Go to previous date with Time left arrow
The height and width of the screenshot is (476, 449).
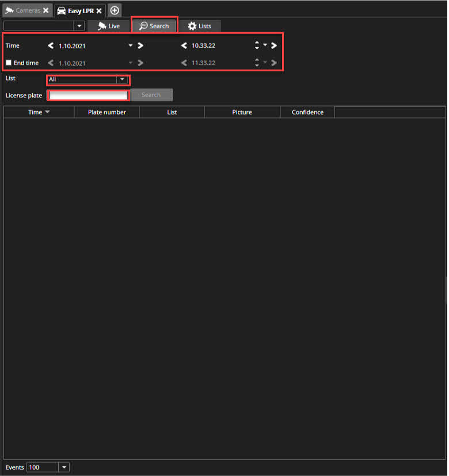(x=51, y=45)
